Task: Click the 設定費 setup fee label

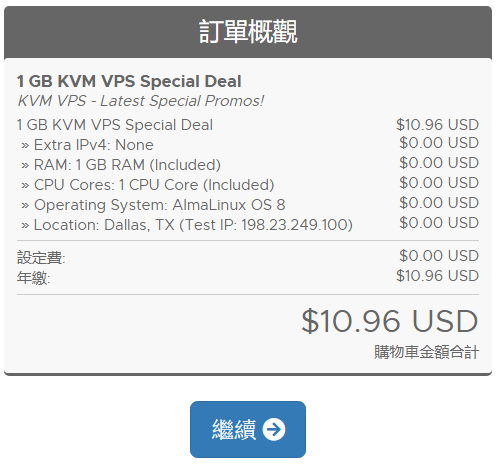Action: click(41, 258)
